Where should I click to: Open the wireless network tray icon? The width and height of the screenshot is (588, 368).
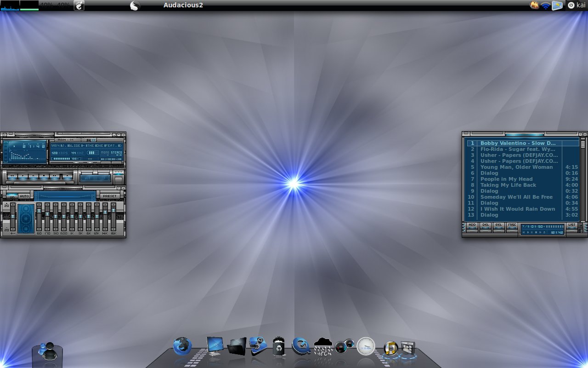click(545, 6)
